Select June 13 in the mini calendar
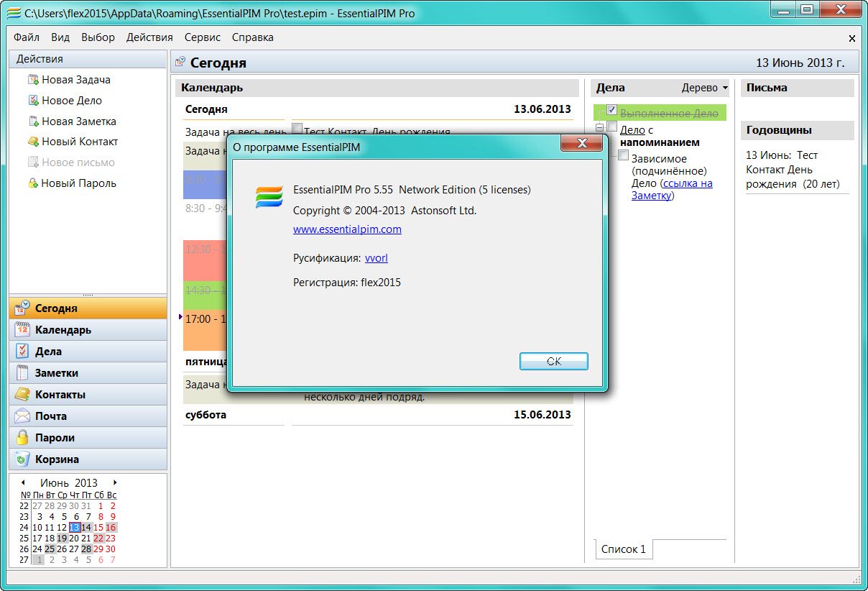Screen dimensions: 868x591 point(74,527)
